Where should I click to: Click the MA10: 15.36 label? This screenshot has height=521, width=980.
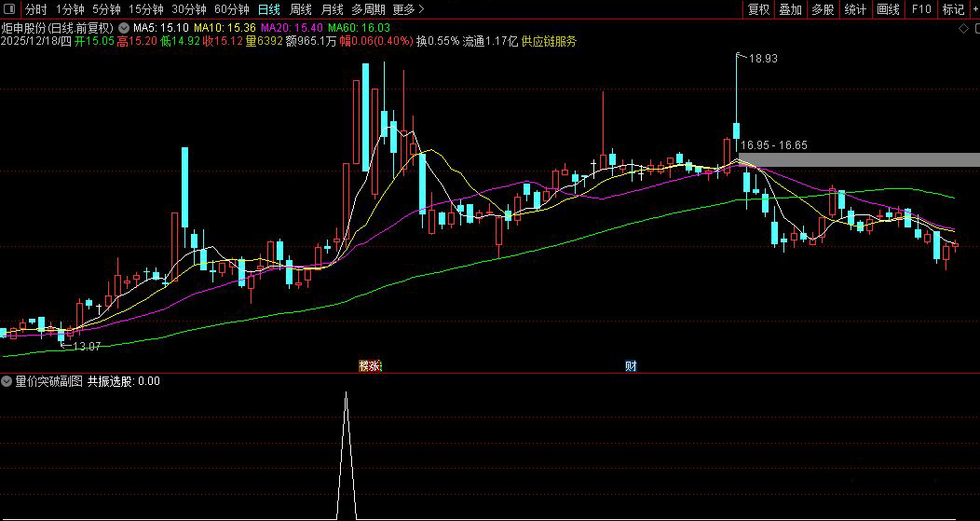(224, 28)
